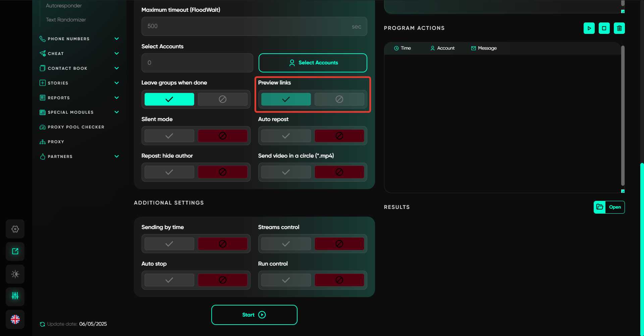Click the stop icon in Program Actions
This screenshot has height=336, width=644.
(x=604, y=28)
